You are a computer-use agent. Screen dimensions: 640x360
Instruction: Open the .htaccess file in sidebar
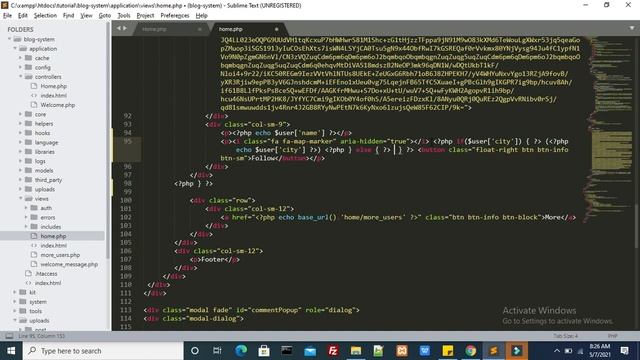[x=46, y=274]
